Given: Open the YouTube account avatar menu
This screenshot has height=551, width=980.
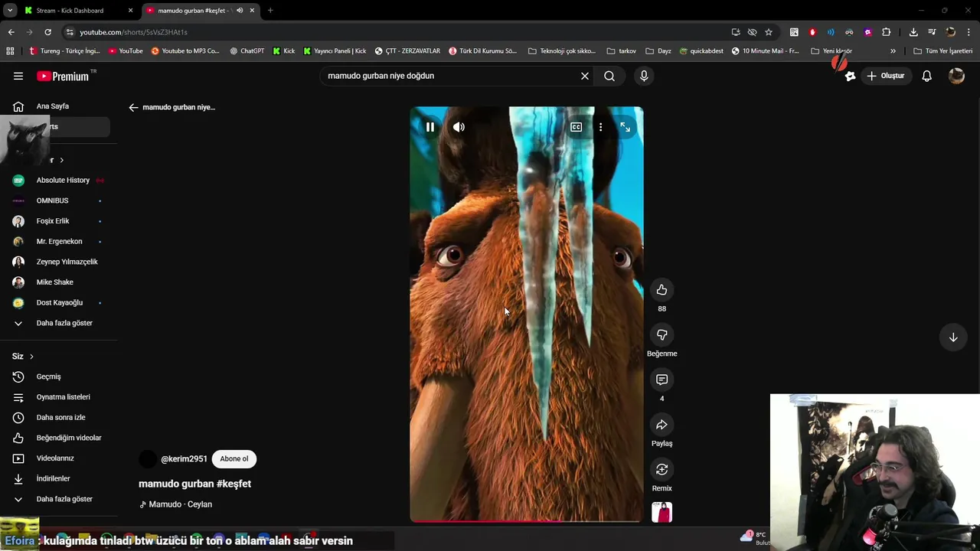Looking at the screenshot, I should (x=956, y=76).
